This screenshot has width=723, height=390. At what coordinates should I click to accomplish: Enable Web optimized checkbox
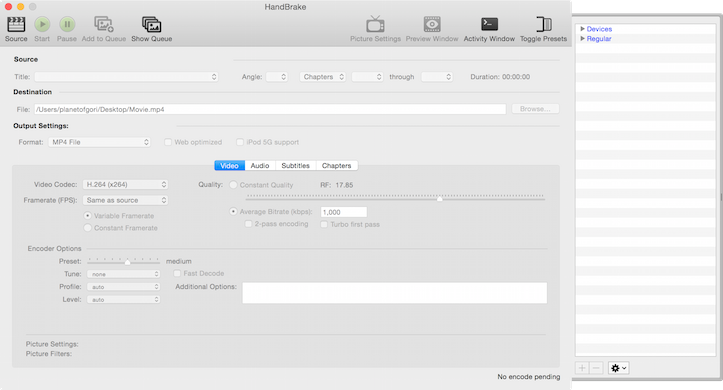point(168,142)
